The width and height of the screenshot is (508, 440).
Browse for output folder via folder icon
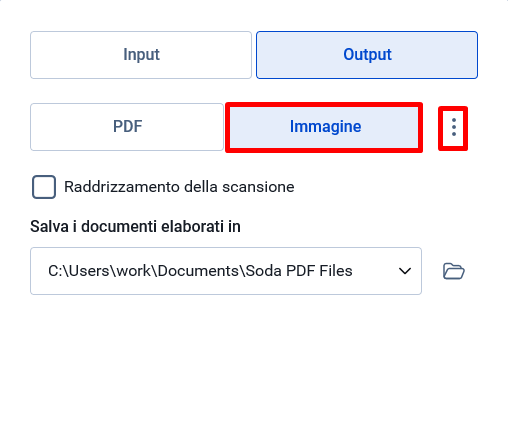[x=453, y=271]
